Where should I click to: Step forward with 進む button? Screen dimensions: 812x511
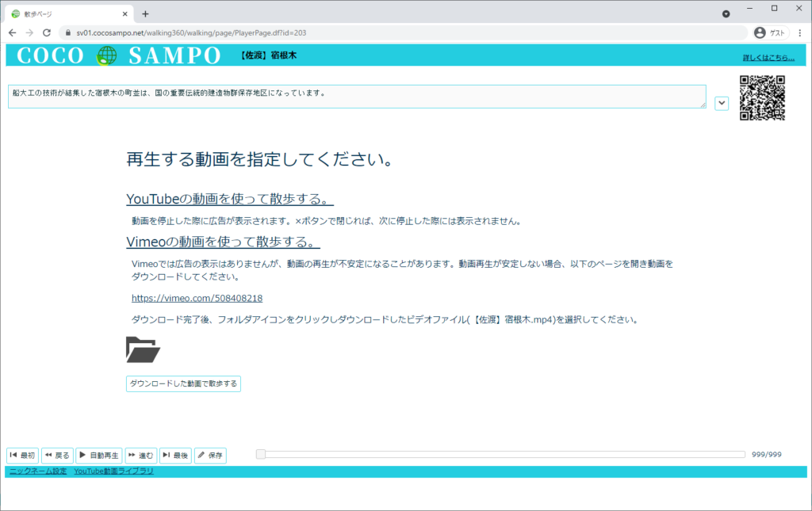tap(141, 455)
